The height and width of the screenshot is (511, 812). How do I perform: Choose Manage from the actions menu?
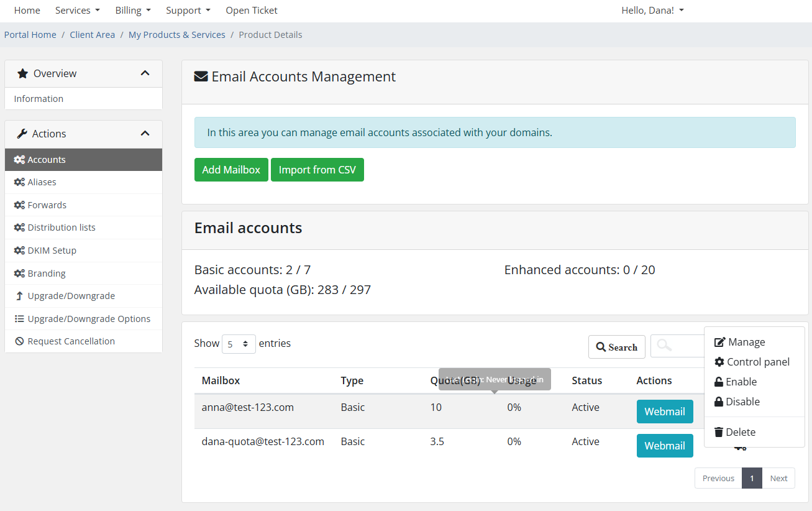746,342
